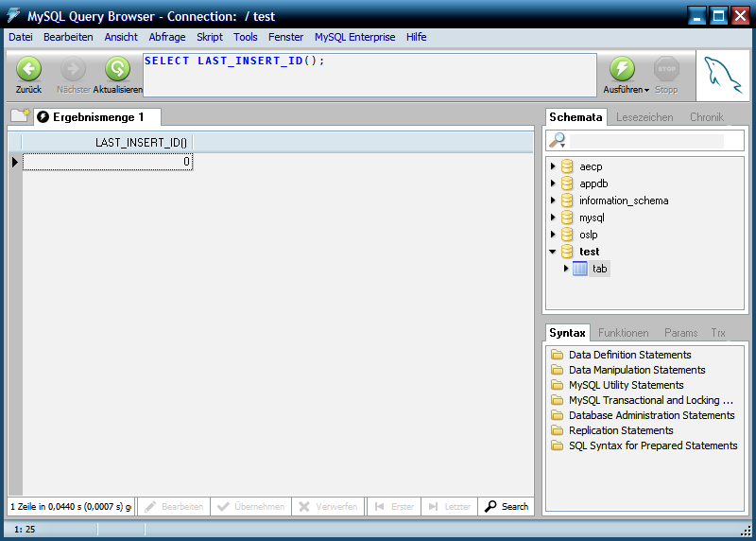756x541 pixels.
Task: Select the mysql database icon
Action: (x=567, y=218)
